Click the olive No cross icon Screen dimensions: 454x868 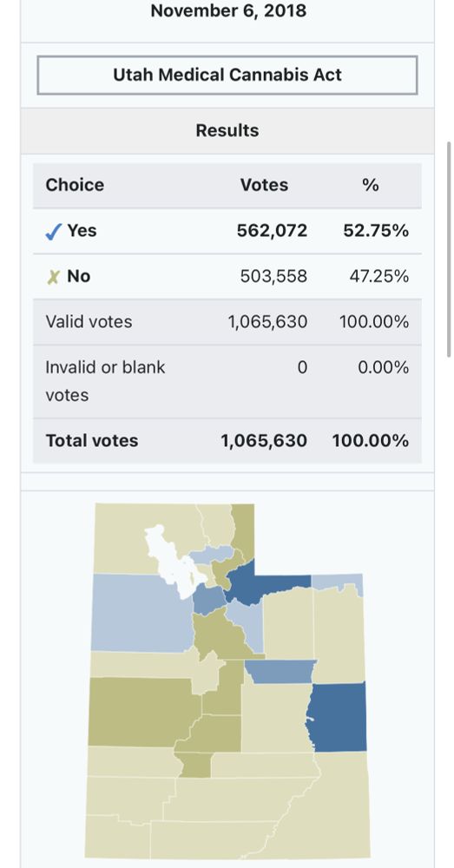[x=53, y=277]
